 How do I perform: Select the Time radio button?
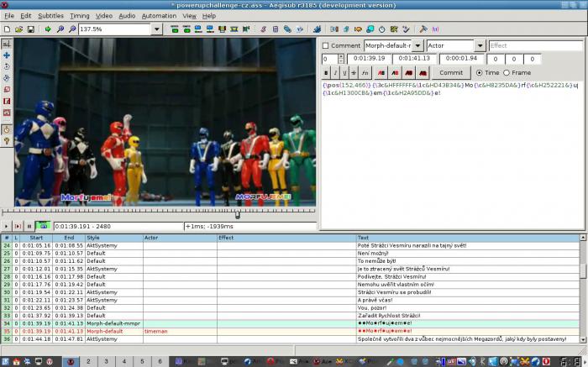click(x=480, y=73)
